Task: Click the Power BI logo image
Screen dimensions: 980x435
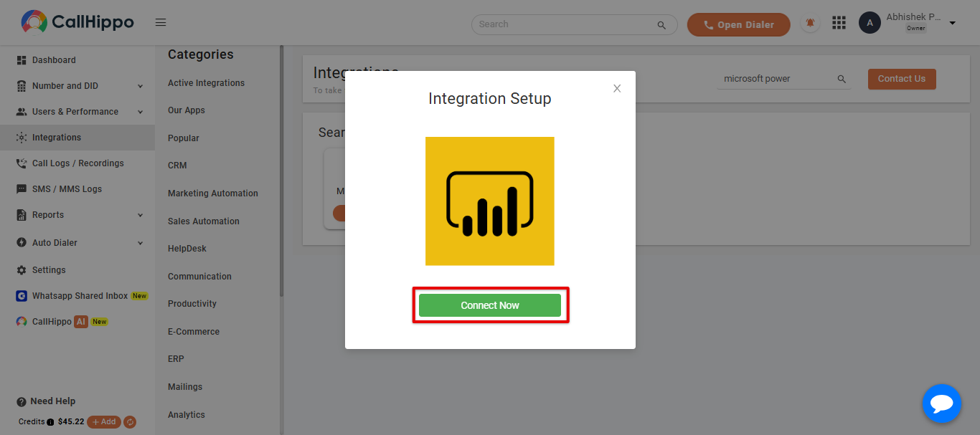Action: [x=490, y=201]
